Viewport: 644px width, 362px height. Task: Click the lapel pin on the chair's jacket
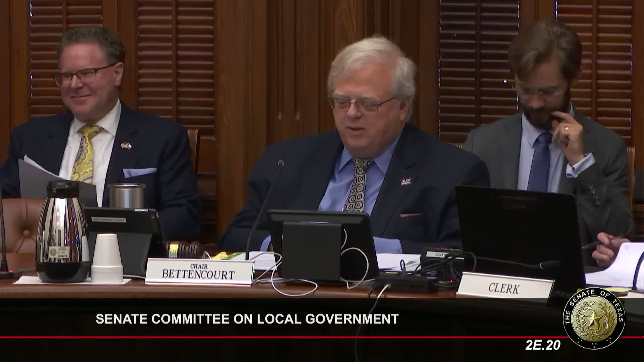tap(406, 181)
